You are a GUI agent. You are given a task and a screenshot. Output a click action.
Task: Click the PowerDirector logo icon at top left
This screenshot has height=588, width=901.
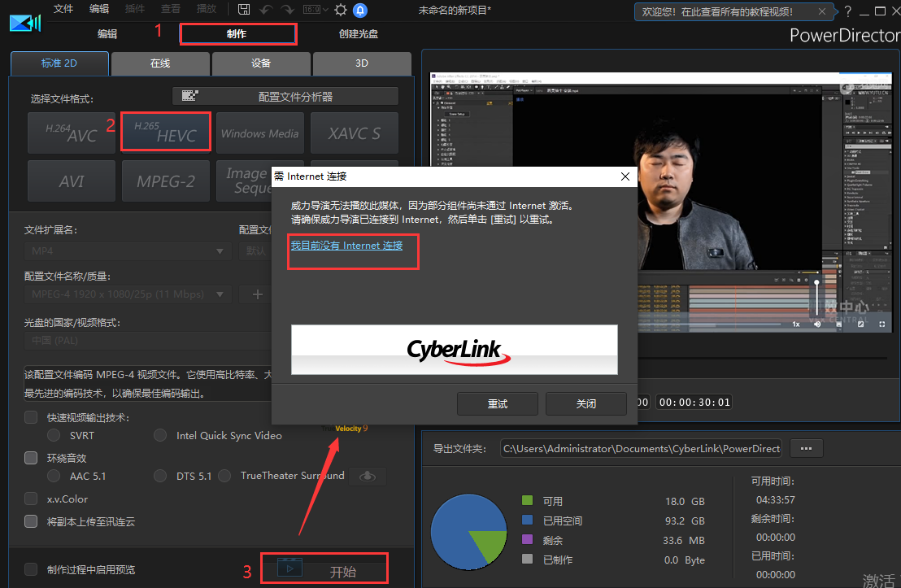[x=25, y=23]
